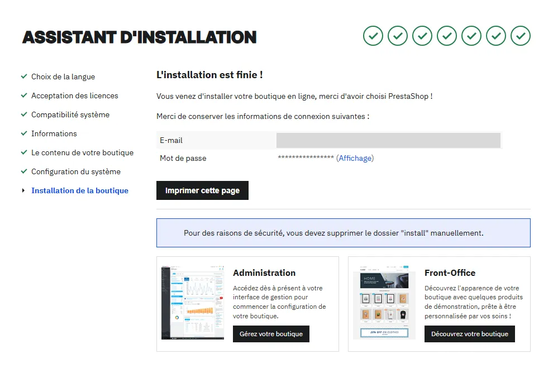Click the Mot de passe label
The height and width of the screenshot is (392, 553).
[183, 158]
